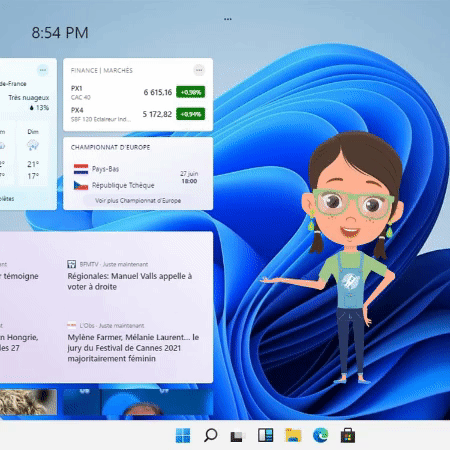Click the 8:54 PM clock

click(60, 33)
